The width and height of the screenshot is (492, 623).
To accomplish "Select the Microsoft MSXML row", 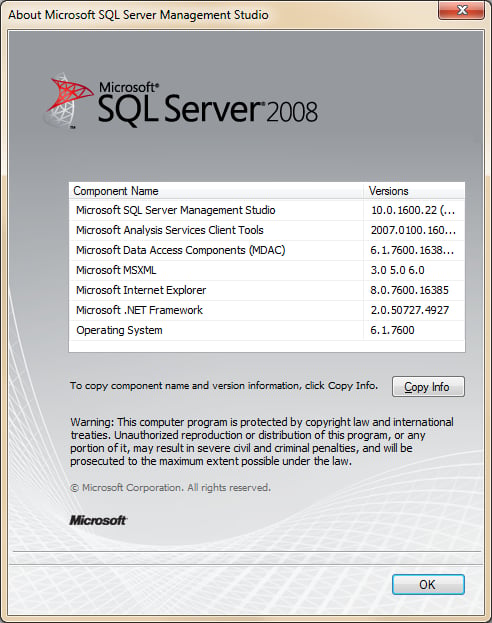I will 267,270.
